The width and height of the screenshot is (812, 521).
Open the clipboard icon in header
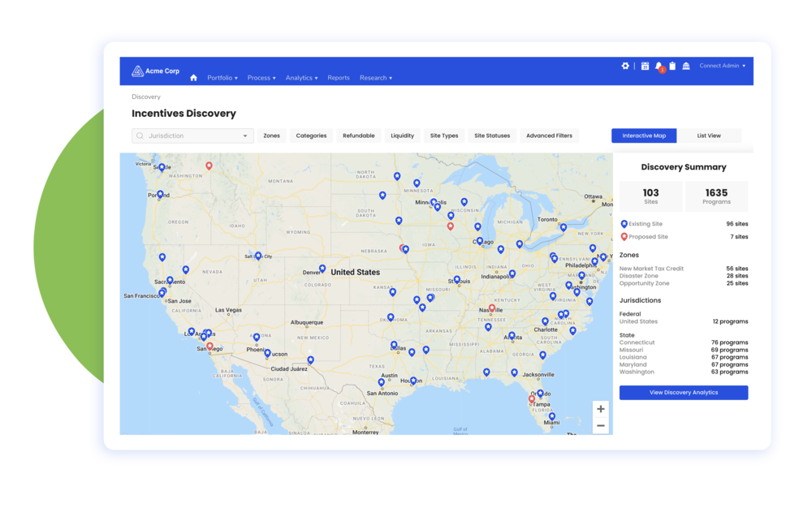pyautogui.click(x=672, y=66)
